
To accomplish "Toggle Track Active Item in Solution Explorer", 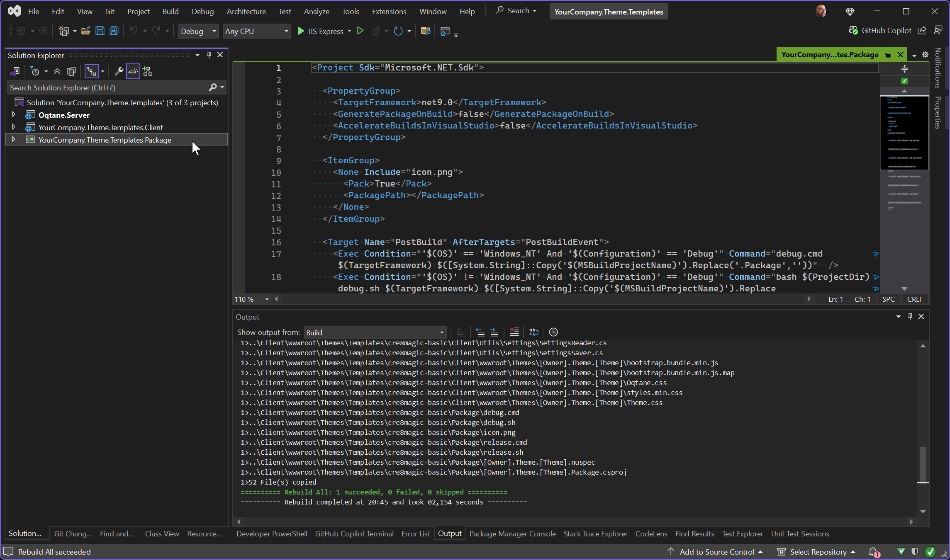I will pyautogui.click(x=133, y=71).
